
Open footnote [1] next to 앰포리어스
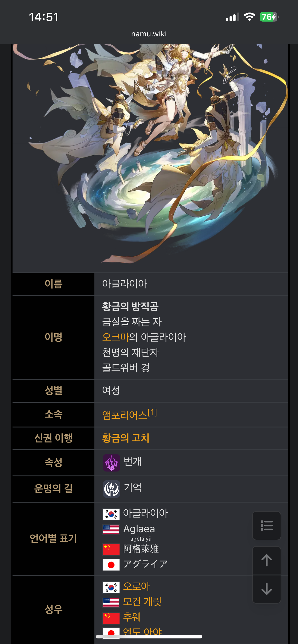click(x=152, y=412)
